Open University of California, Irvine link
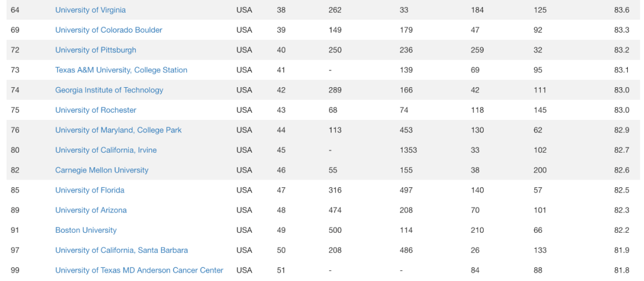 point(106,150)
